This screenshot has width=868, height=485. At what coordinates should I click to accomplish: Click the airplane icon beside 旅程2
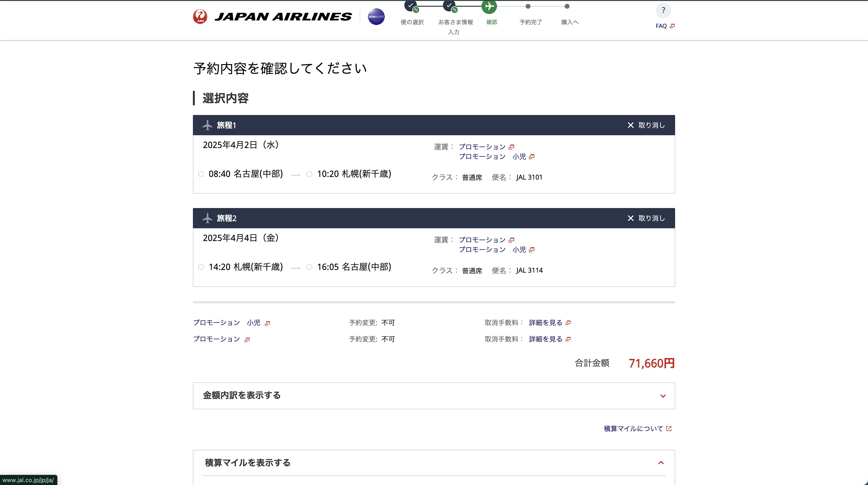[x=207, y=218]
